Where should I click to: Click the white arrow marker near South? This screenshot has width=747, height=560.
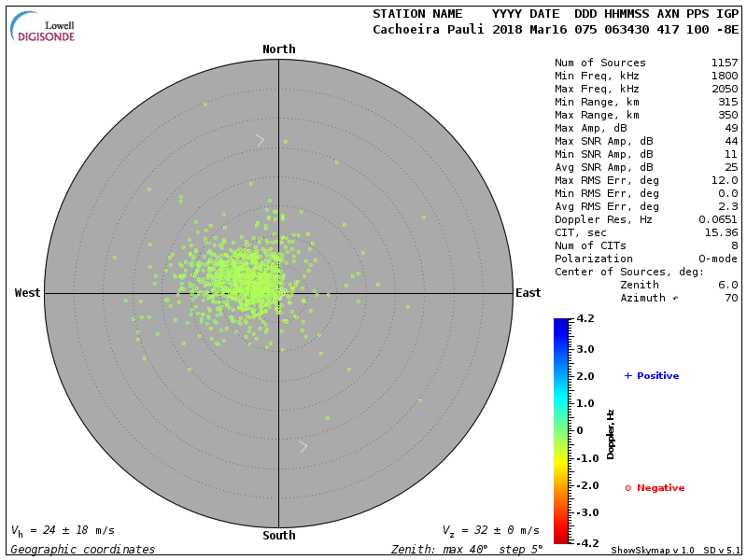click(303, 446)
